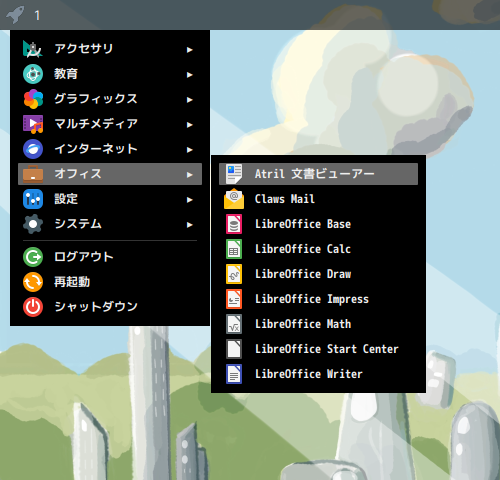Click the LibreOffice Math formula icon

point(234,324)
